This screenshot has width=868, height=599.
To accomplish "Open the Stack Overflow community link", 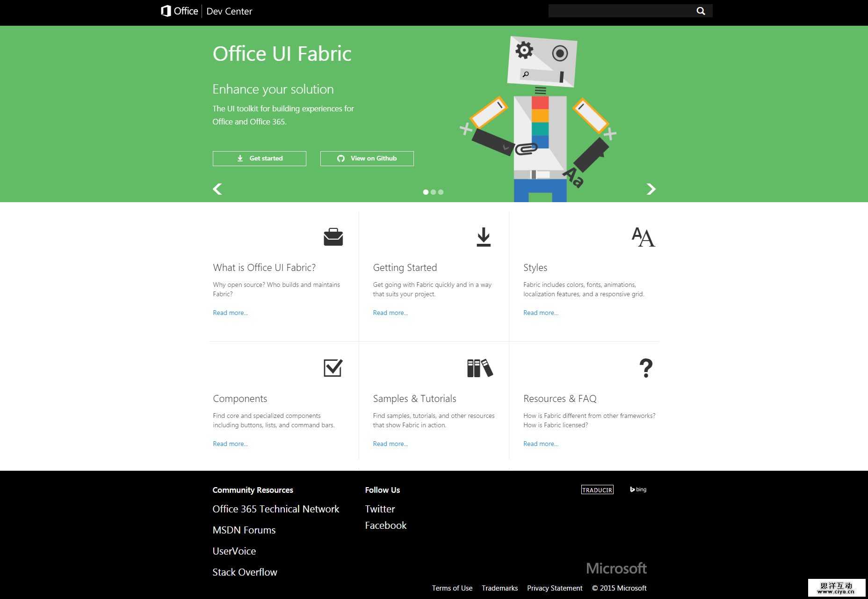I will pos(245,572).
